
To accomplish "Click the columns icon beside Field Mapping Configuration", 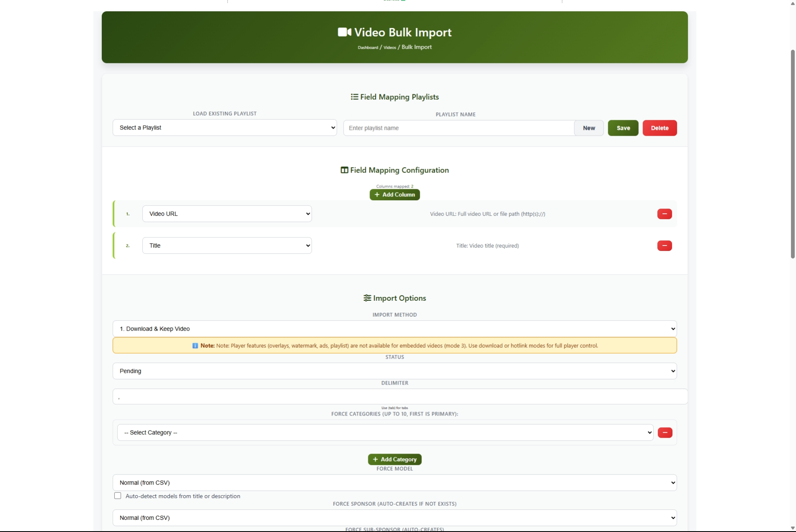I will [344, 170].
